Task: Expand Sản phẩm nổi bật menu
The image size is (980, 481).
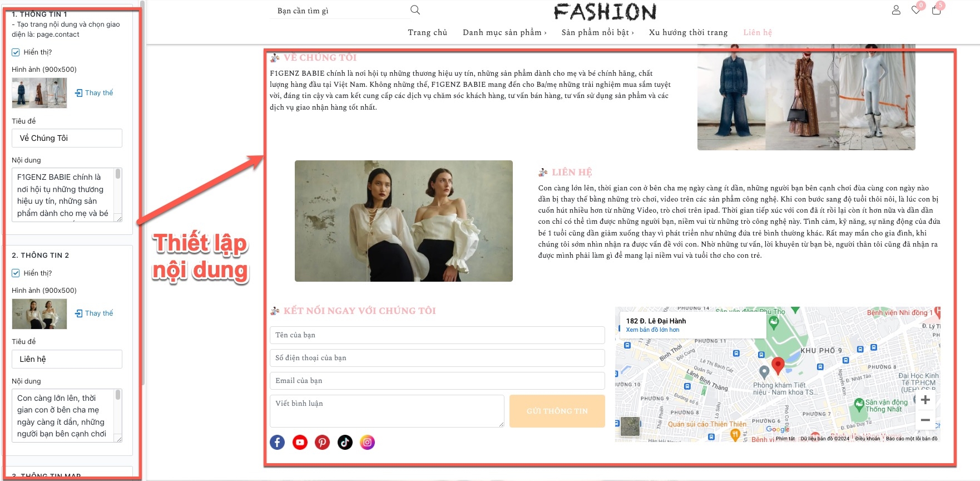Action: pyautogui.click(x=597, y=32)
